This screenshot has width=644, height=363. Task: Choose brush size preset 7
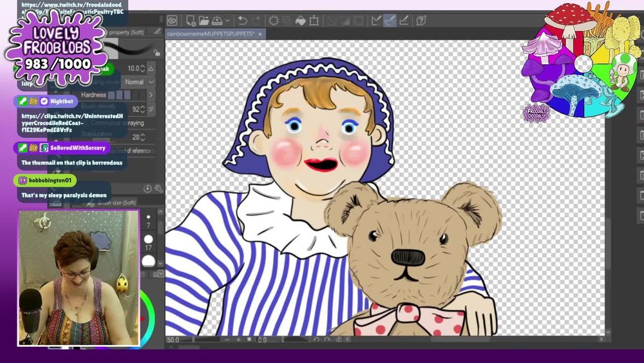[148, 221]
